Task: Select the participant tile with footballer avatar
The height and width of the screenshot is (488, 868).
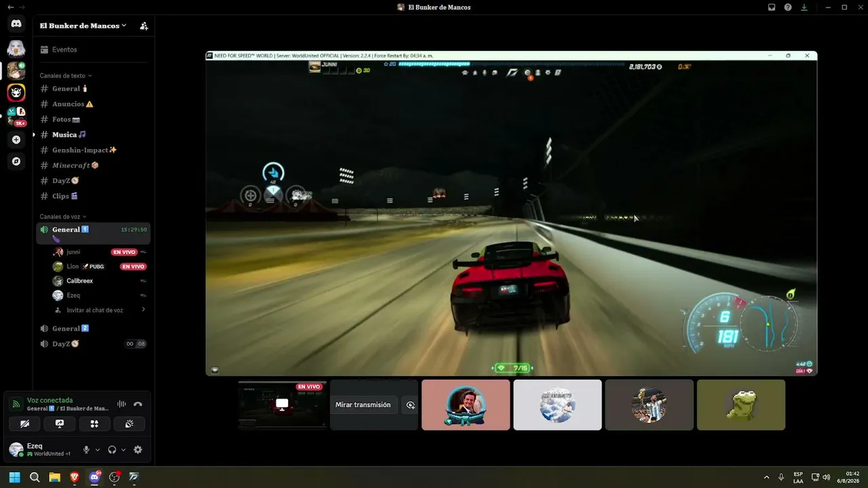Action: tap(649, 405)
